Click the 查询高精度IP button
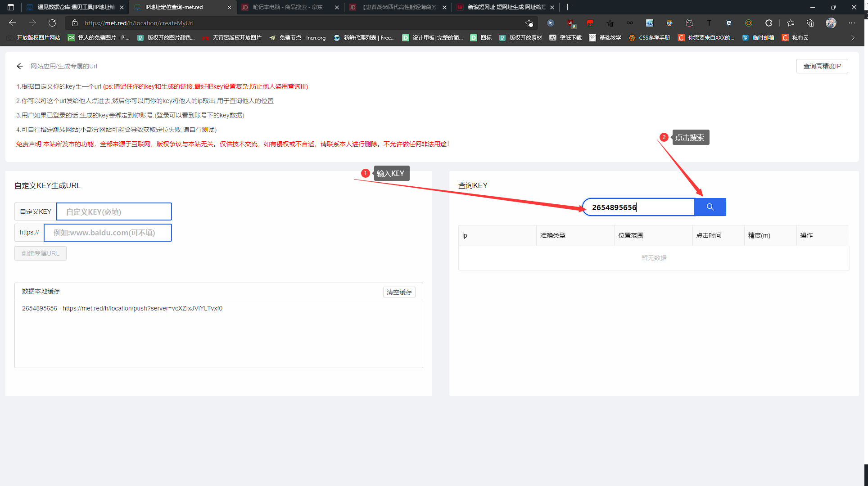The image size is (868, 486). click(x=822, y=66)
